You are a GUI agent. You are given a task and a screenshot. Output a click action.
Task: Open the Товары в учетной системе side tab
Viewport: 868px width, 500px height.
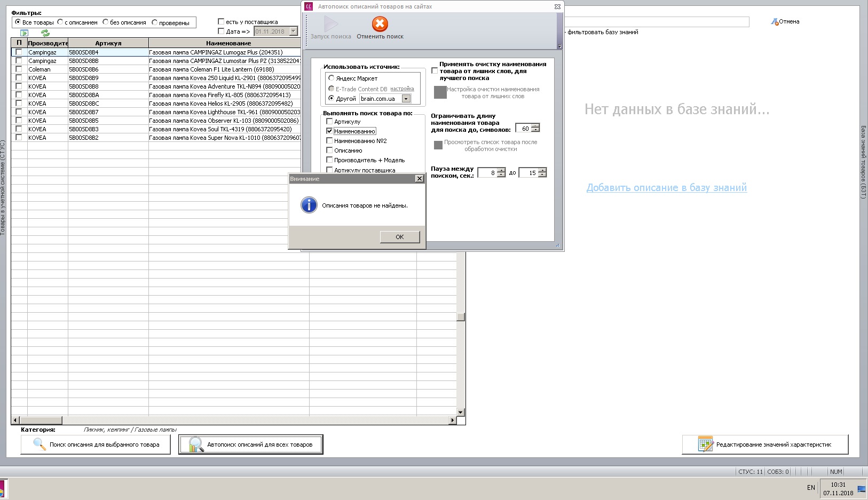(3, 188)
